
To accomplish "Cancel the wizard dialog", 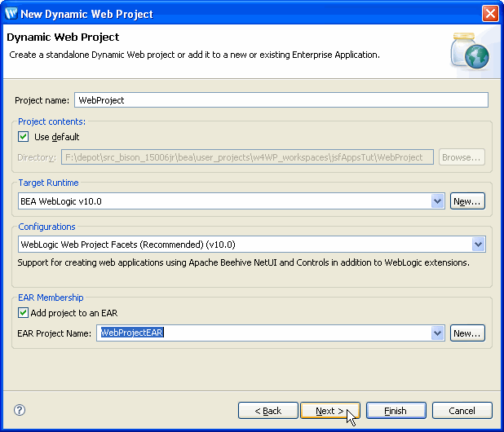I will pos(462,411).
